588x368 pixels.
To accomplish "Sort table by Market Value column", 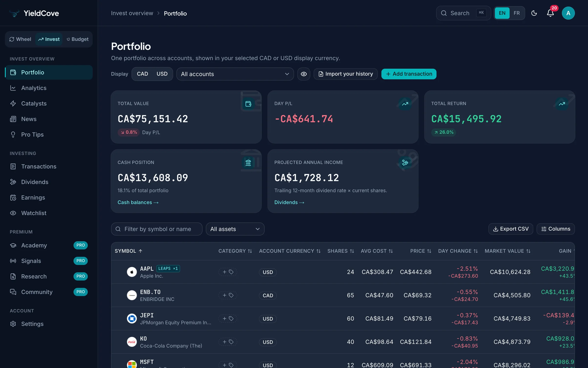I will [508, 251].
